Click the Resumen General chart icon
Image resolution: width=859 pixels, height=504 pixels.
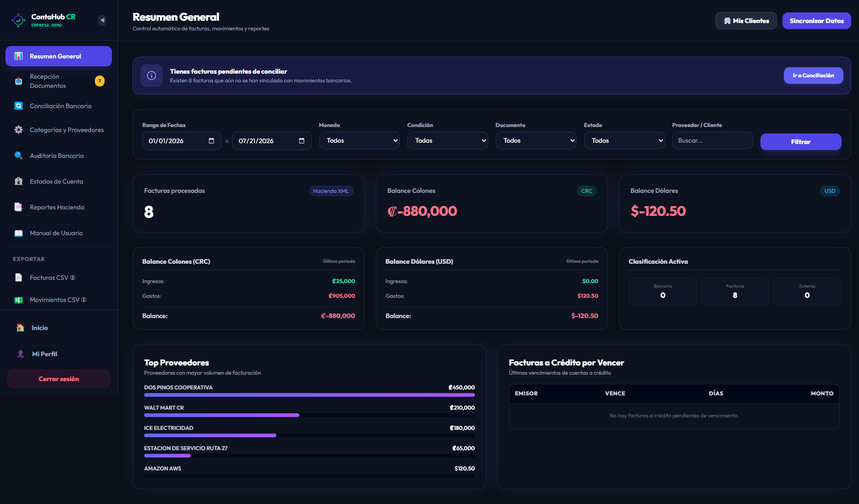pyautogui.click(x=18, y=56)
